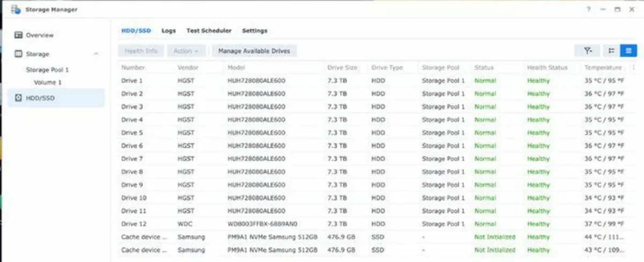Select Storage Pool 1 in the sidebar
The width and height of the screenshot is (644, 262).
(x=47, y=70)
